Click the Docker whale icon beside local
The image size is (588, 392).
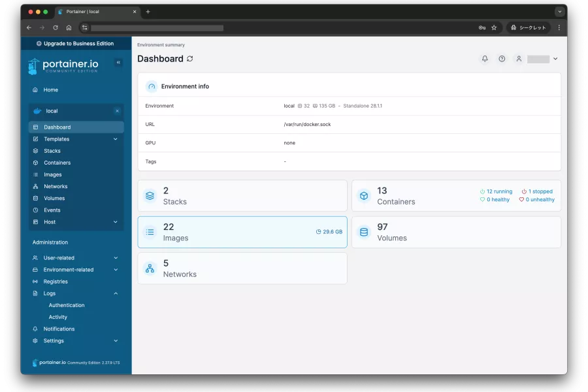(x=37, y=110)
